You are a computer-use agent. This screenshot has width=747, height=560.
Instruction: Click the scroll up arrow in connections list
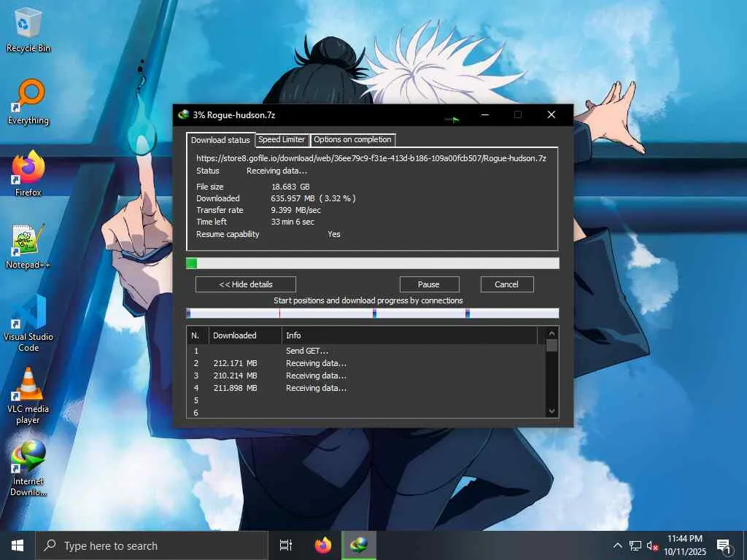pyautogui.click(x=551, y=333)
